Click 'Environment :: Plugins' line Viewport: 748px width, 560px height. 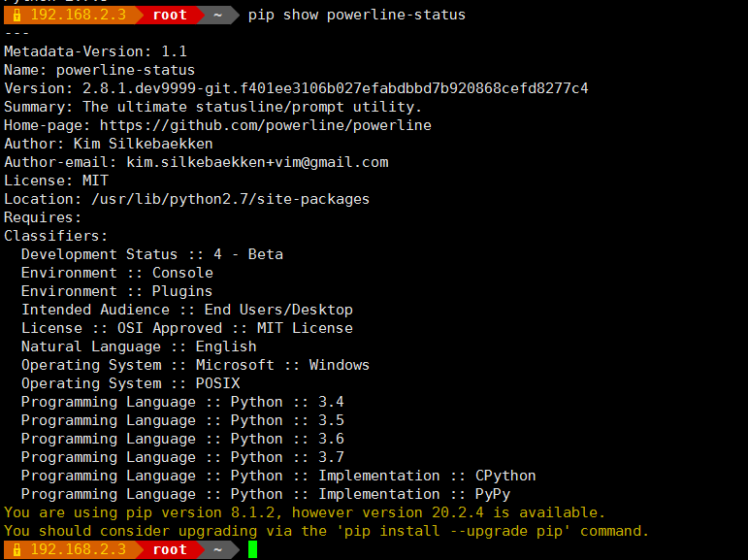[x=116, y=291]
